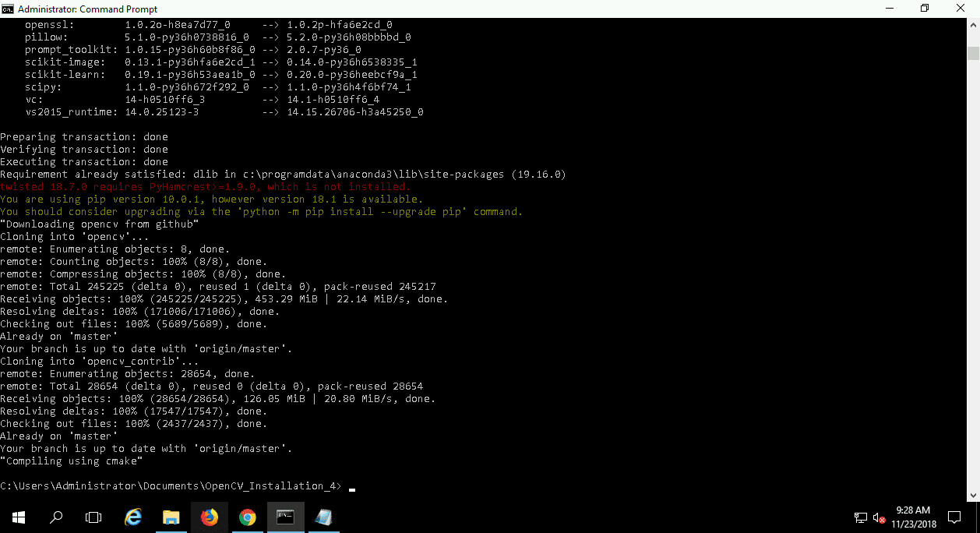The image size is (980, 533).
Task: Click the openssl package row
Action: [209, 25]
